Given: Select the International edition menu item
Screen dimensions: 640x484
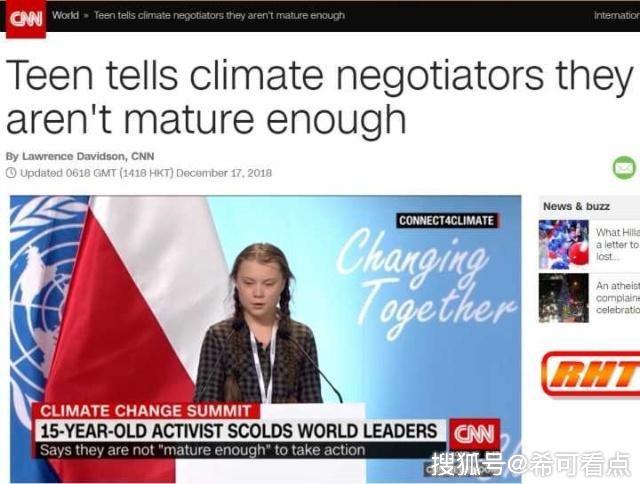Looking at the screenshot, I should (617, 16).
